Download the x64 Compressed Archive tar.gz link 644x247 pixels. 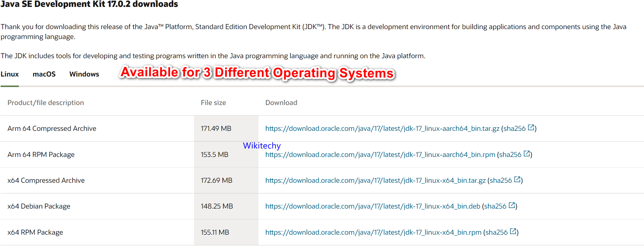tap(375, 180)
